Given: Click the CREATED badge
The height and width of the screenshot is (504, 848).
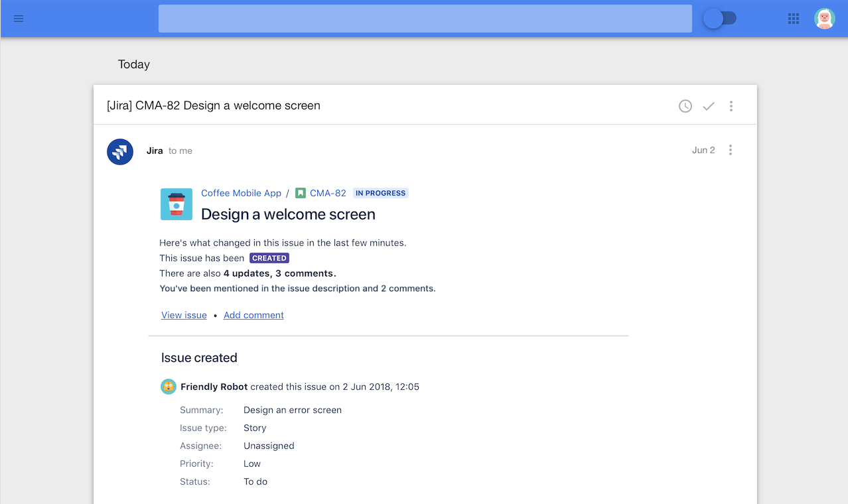Looking at the screenshot, I should [x=269, y=258].
